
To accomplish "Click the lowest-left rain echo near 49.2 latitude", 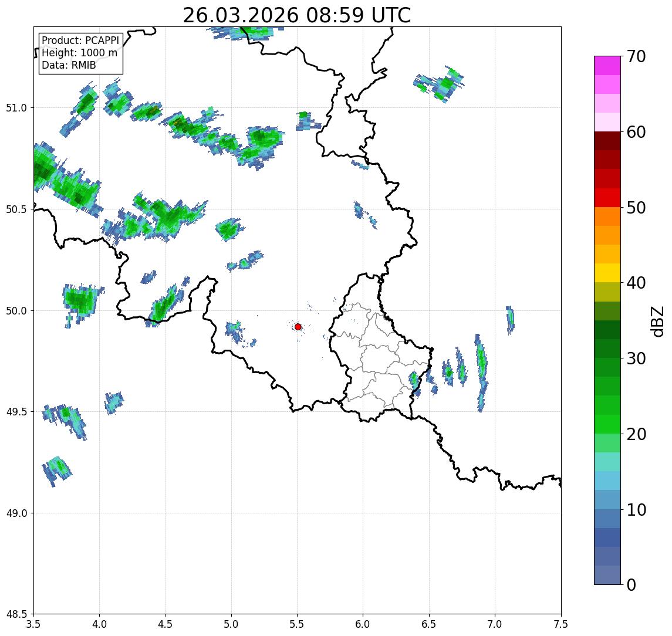I will (x=56, y=471).
